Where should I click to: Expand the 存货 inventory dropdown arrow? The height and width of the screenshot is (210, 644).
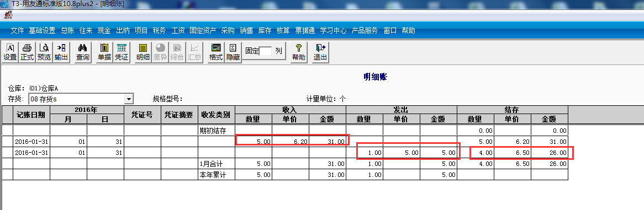[129, 99]
